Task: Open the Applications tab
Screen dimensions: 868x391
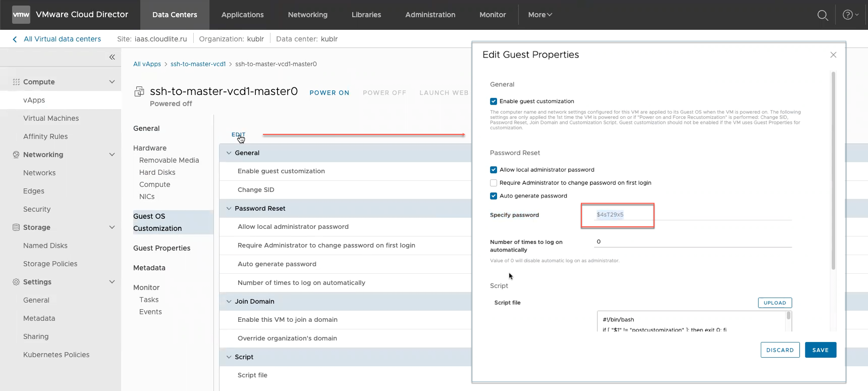Action: click(x=242, y=15)
